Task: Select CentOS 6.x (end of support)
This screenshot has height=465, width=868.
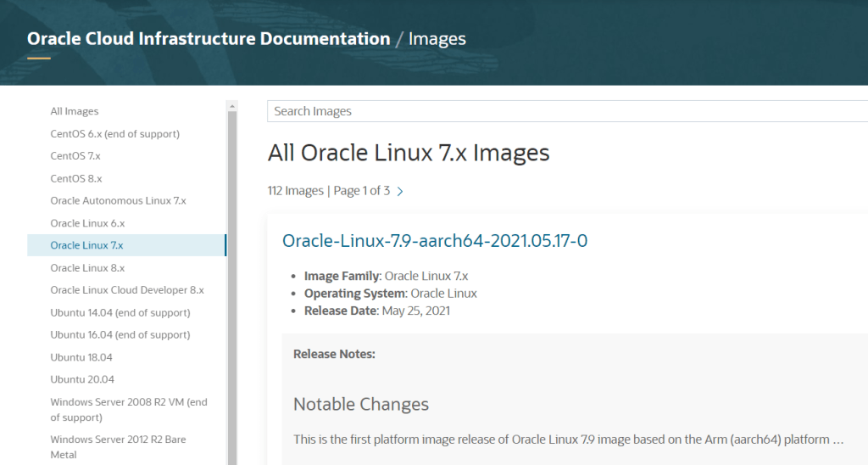Action: 114,134
